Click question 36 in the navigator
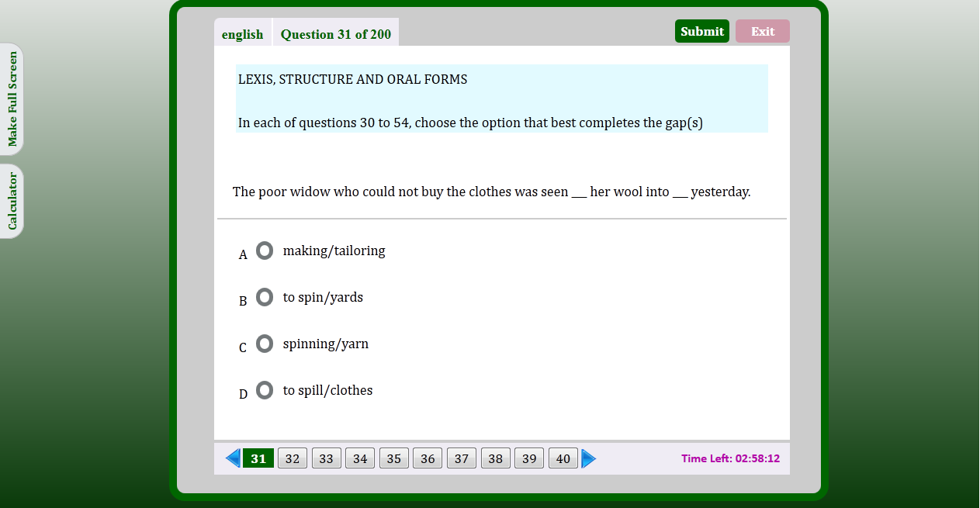The width and height of the screenshot is (980, 508). coord(428,458)
